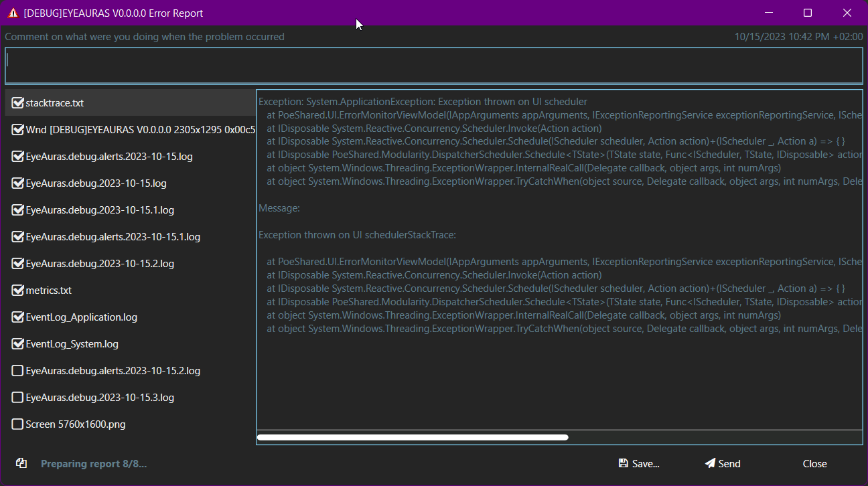
Task: Uncheck the EventLog_Application.log checkbox
Action: 18,317
